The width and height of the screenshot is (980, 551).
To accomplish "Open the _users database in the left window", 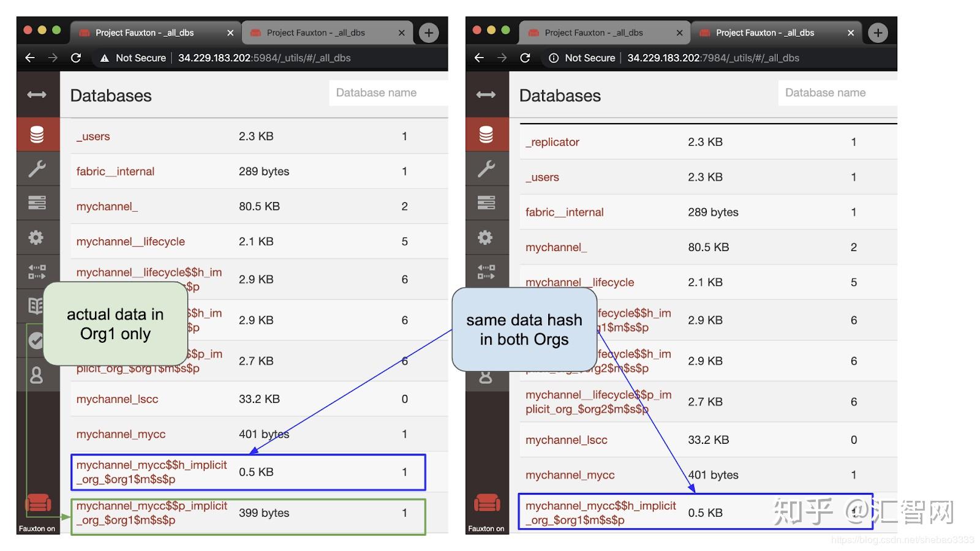I will pos(93,137).
